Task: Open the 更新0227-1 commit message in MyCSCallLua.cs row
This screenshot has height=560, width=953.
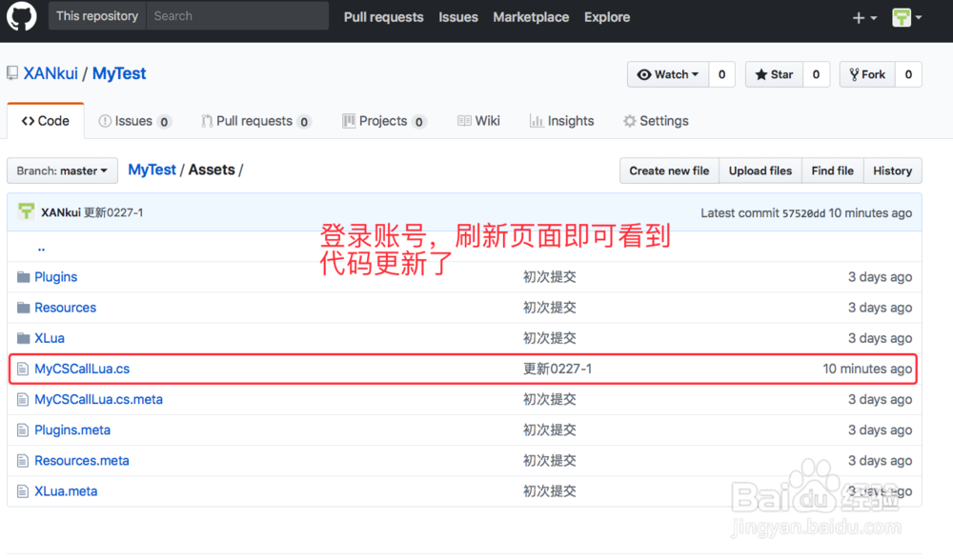Action: [x=558, y=369]
